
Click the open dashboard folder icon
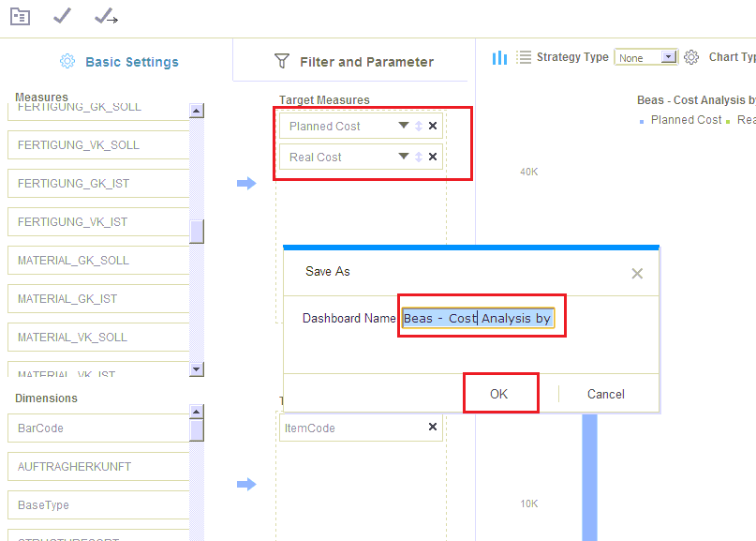pos(20,16)
